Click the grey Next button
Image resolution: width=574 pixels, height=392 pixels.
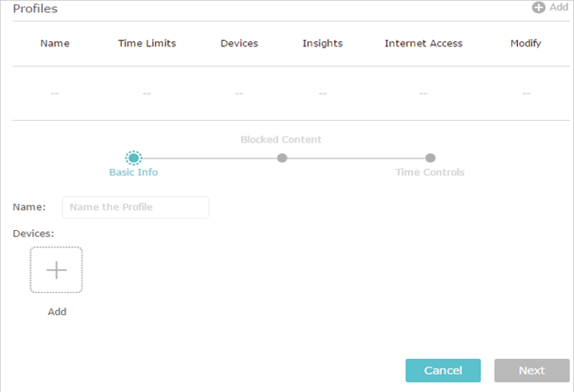(x=532, y=370)
